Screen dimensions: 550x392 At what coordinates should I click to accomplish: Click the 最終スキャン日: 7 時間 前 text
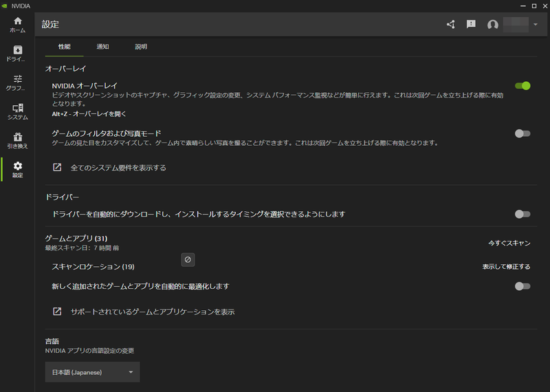click(82, 248)
